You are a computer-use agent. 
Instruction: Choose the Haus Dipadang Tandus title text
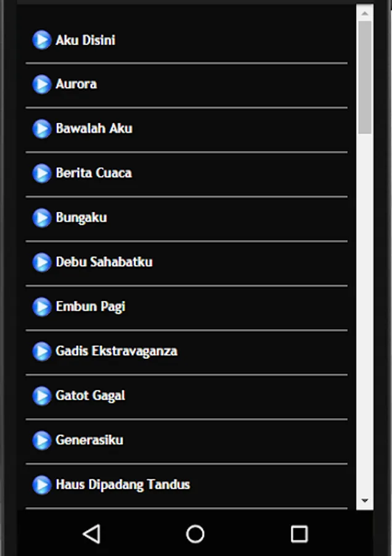coord(122,484)
